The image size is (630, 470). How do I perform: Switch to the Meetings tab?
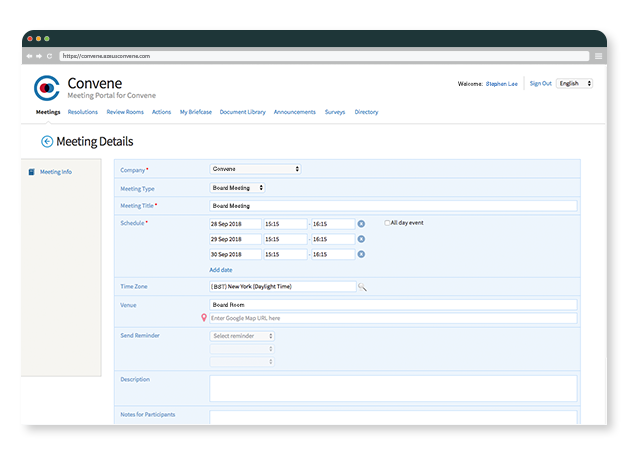pyautogui.click(x=48, y=112)
